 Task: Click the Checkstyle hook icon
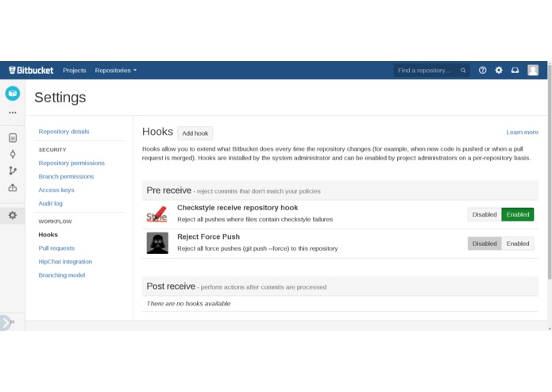click(x=156, y=213)
